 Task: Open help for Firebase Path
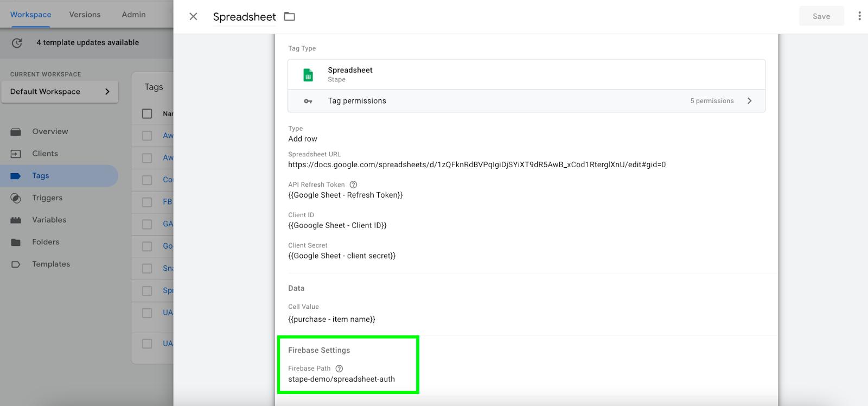339,369
